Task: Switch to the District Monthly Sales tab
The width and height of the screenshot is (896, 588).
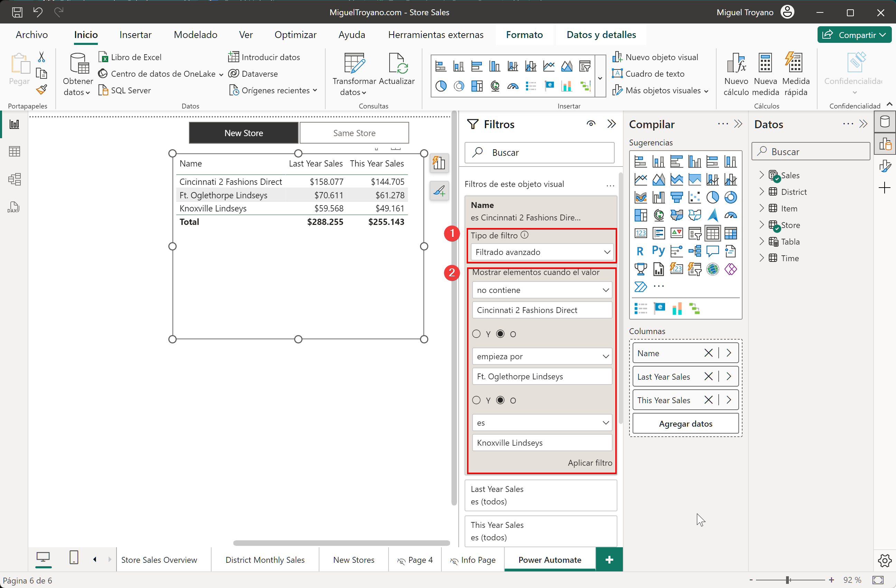Action: pos(265,560)
